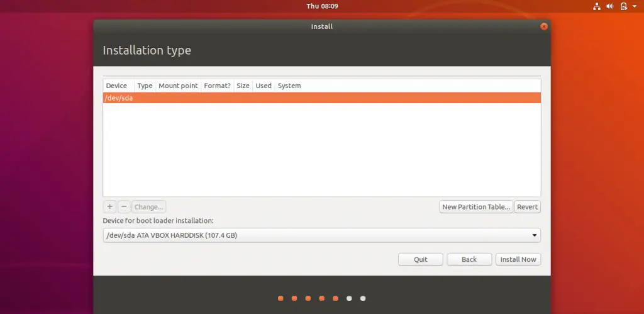Close the Install window
644x314 pixels.
click(x=544, y=26)
